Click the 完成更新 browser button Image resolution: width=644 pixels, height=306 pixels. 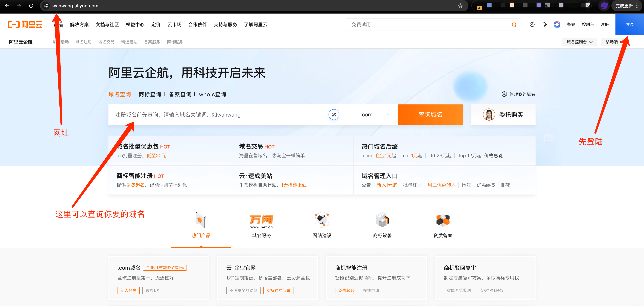tap(624, 6)
